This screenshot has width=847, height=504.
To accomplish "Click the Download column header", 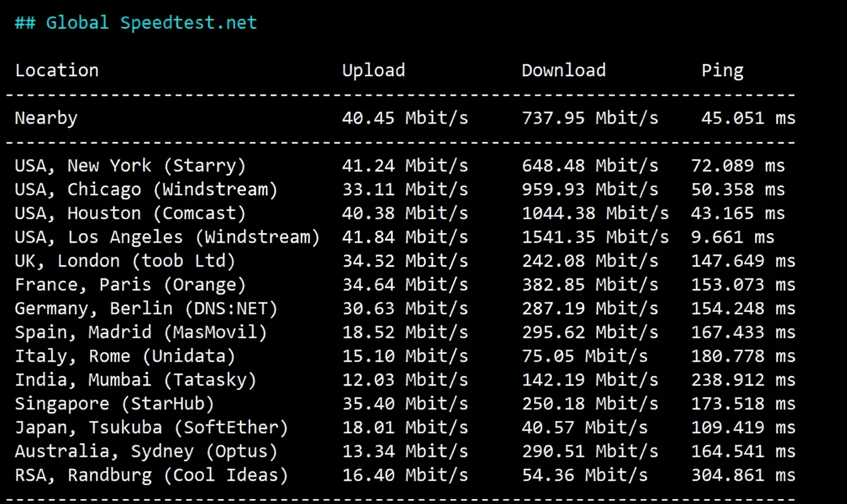I will [563, 71].
